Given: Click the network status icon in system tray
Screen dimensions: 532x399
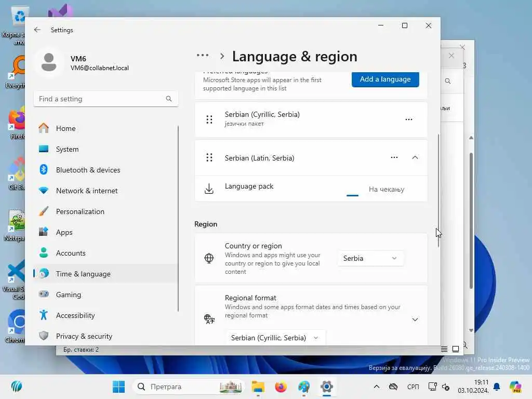Looking at the screenshot, I should 432,387.
